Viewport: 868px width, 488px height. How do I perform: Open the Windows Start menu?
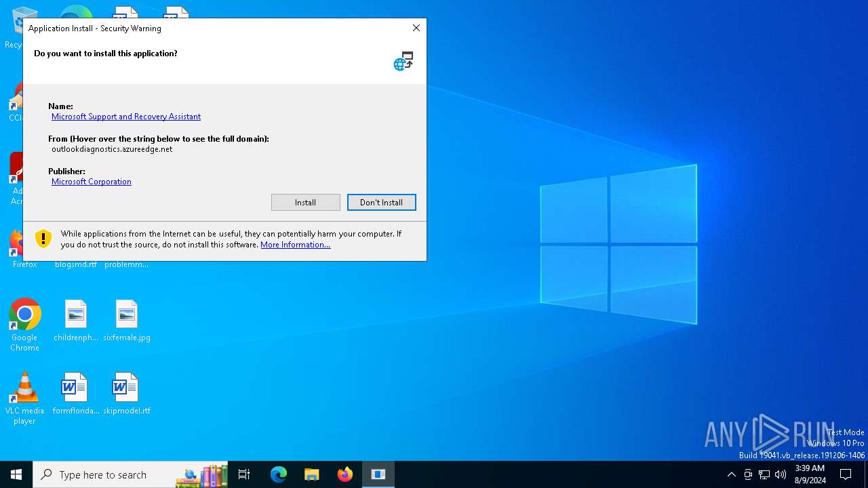[x=16, y=474]
